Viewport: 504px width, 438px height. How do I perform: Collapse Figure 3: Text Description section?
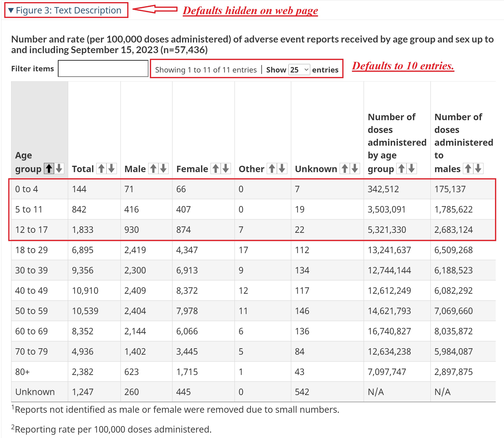click(65, 10)
